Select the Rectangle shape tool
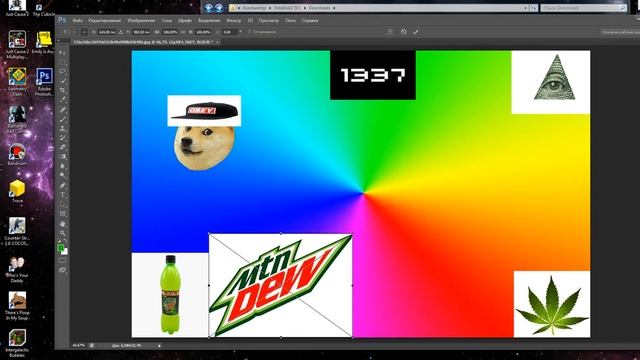640x360 pixels. [62, 213]
